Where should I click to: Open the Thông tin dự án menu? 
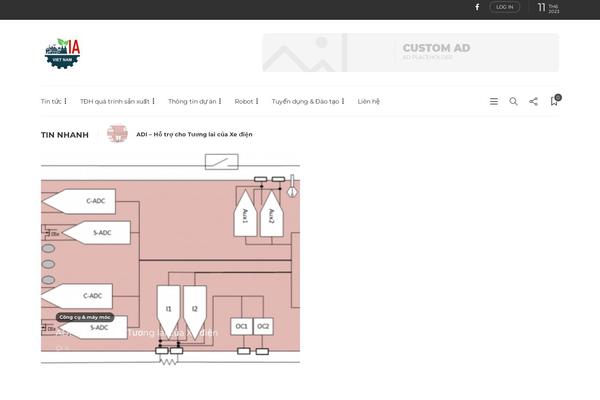(192, 101)
